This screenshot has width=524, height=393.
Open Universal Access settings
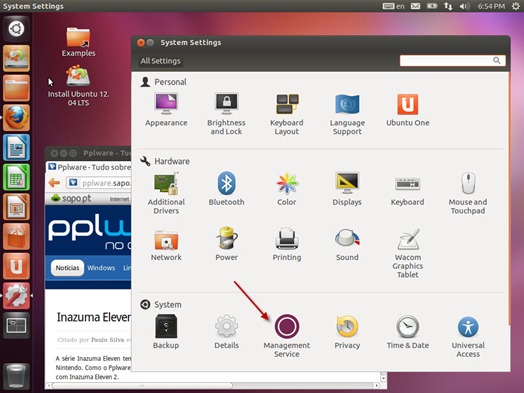point(468,336)
